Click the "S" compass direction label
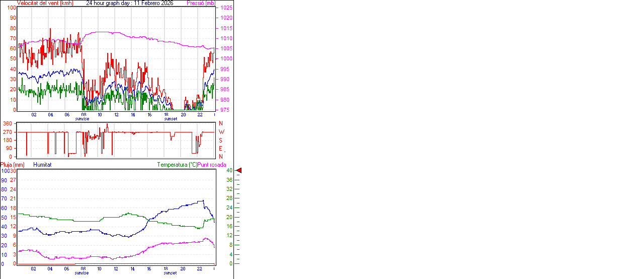 pyautogui.click(x=220, y=140)
